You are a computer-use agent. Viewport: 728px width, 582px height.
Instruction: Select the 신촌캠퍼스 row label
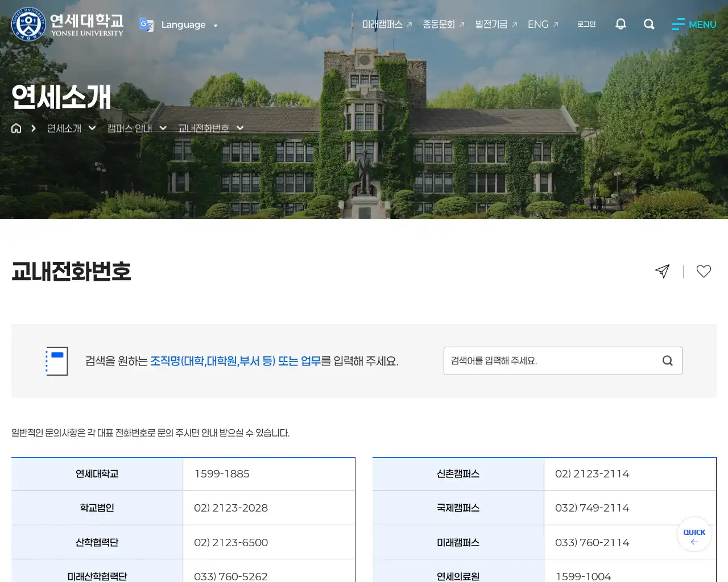[458, 474]
